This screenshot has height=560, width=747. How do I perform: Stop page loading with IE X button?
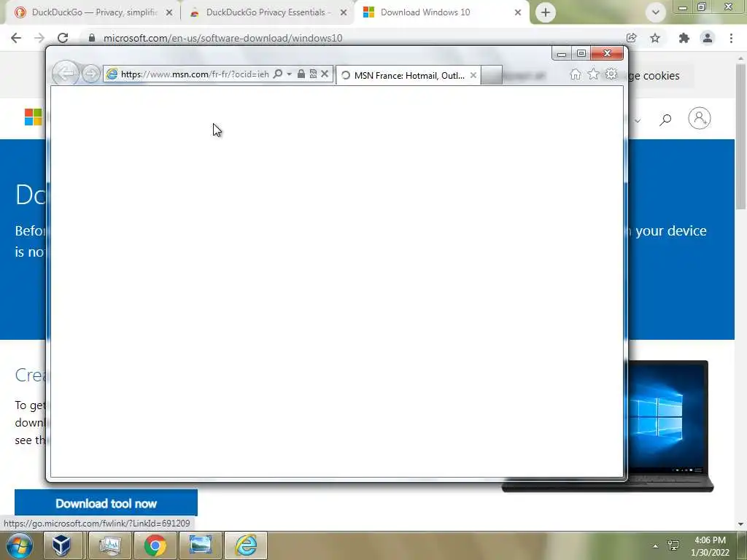tap(325, 74)
